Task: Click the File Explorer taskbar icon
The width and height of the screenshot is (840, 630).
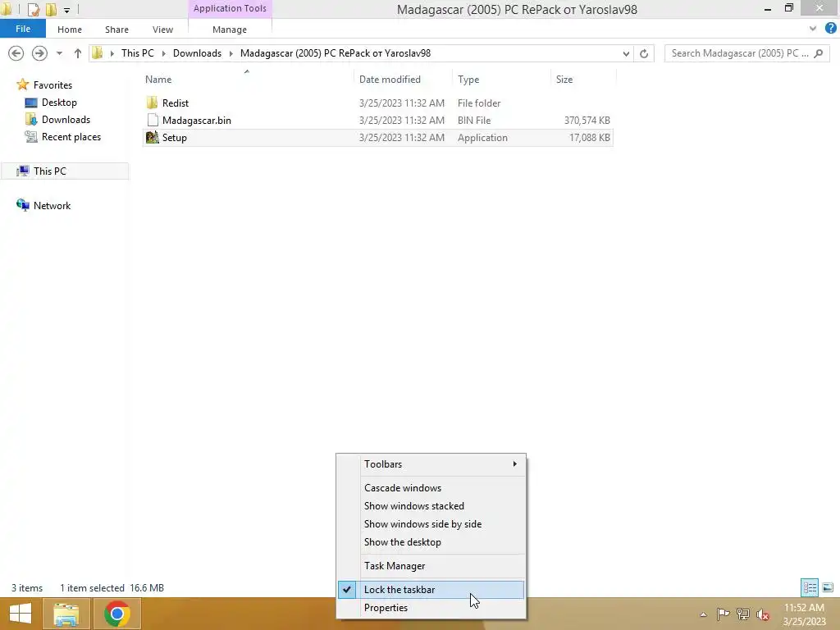Action: click(x=66, y=614)
